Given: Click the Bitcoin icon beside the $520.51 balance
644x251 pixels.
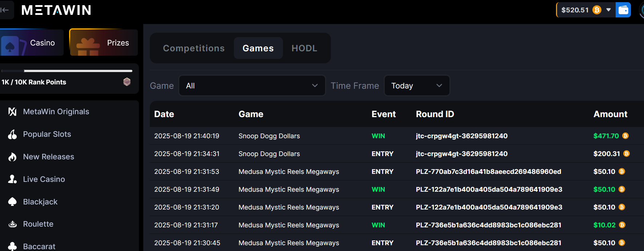Looking at the screenshot, I should [597, 10].
